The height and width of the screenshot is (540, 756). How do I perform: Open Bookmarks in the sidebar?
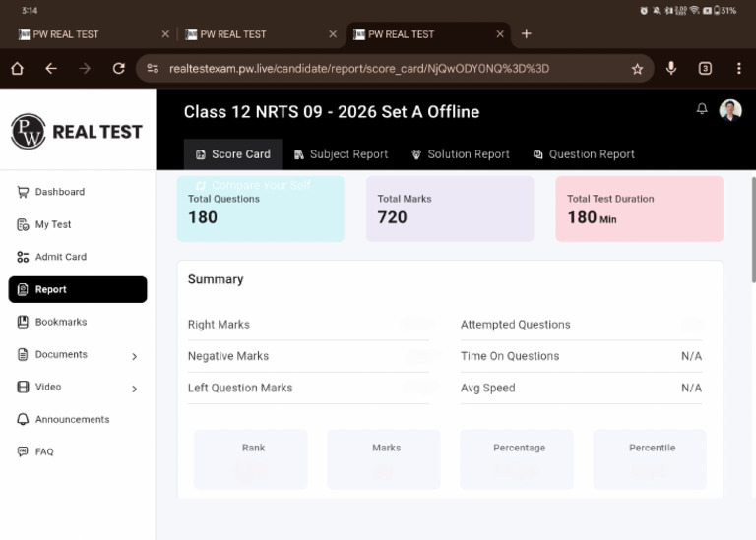coord(60,322)
